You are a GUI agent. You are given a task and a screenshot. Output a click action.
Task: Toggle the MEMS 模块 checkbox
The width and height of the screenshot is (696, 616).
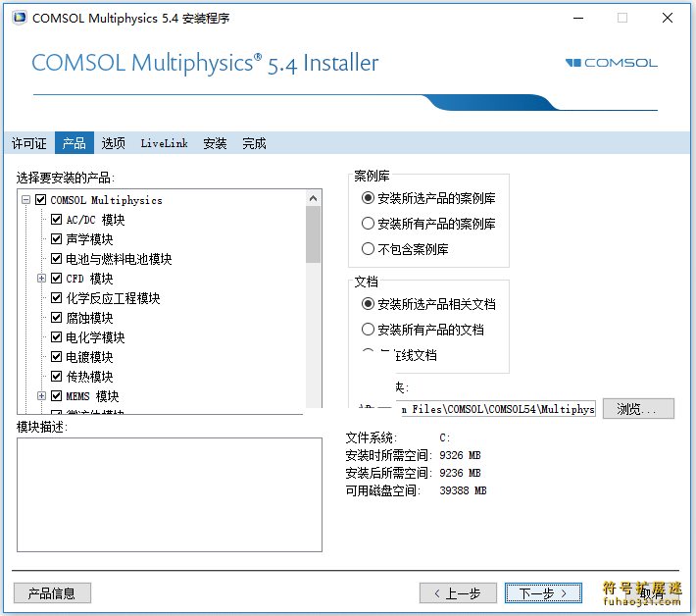[57, 395]
